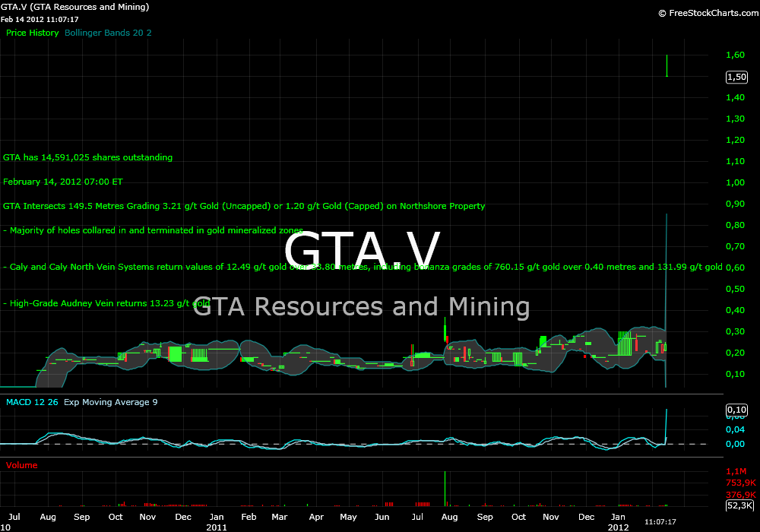Click the 0,90 price axis label
760x532 pixels.
point(735,204)
